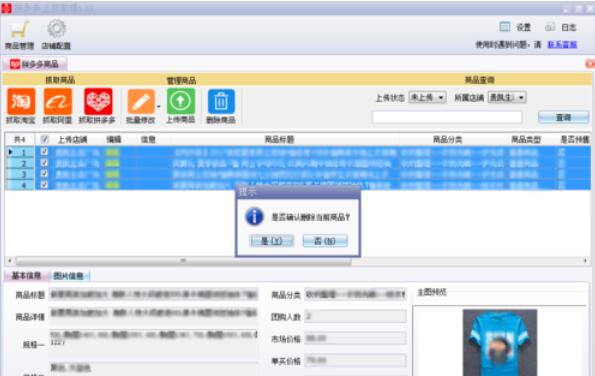Image resolution: width=595 pixels, height=376 pixels.
Task: Click the 单买价格 field
Action: [x=356, y=360]
